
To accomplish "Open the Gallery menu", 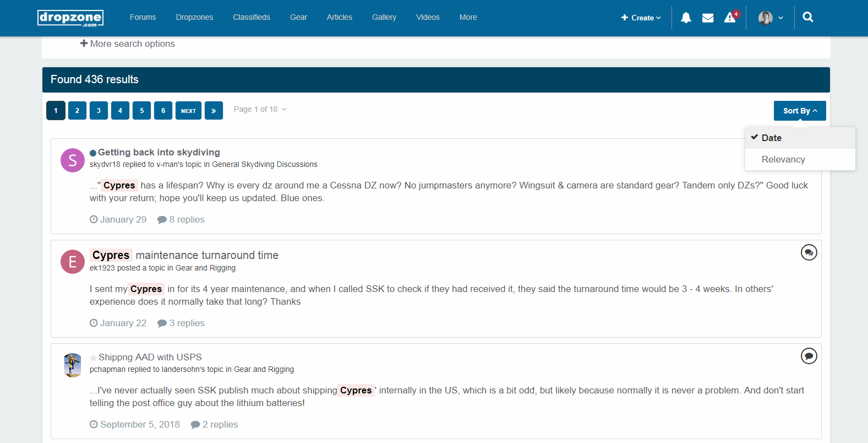I will pyautogui.click(x=384, y=17).
